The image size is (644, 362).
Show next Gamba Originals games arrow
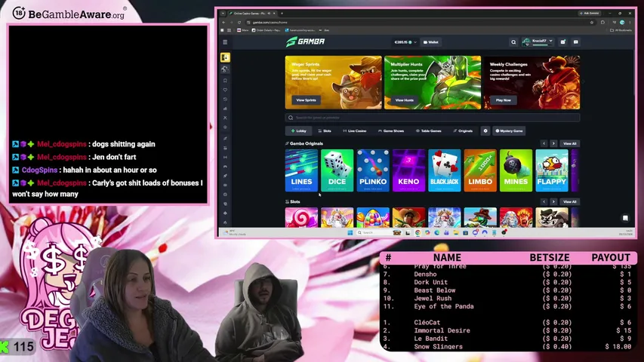point(553,143)
